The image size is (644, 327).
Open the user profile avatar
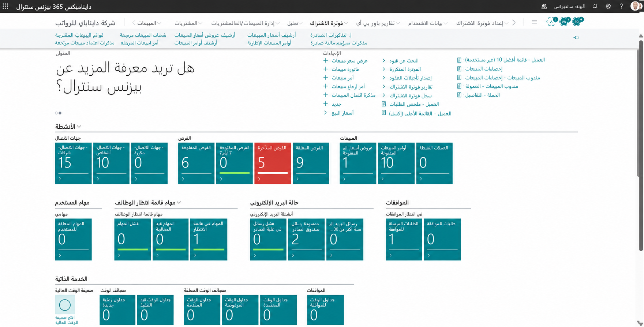click(635, 6)
